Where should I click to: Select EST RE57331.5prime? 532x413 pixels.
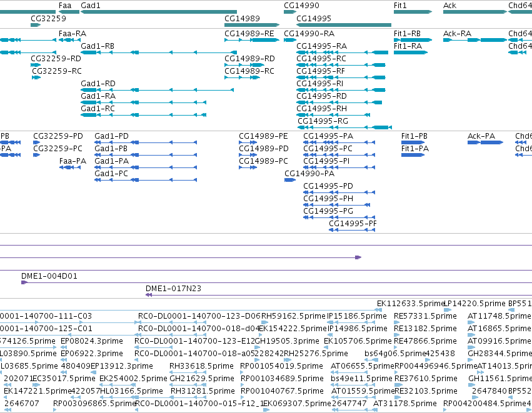425,316
